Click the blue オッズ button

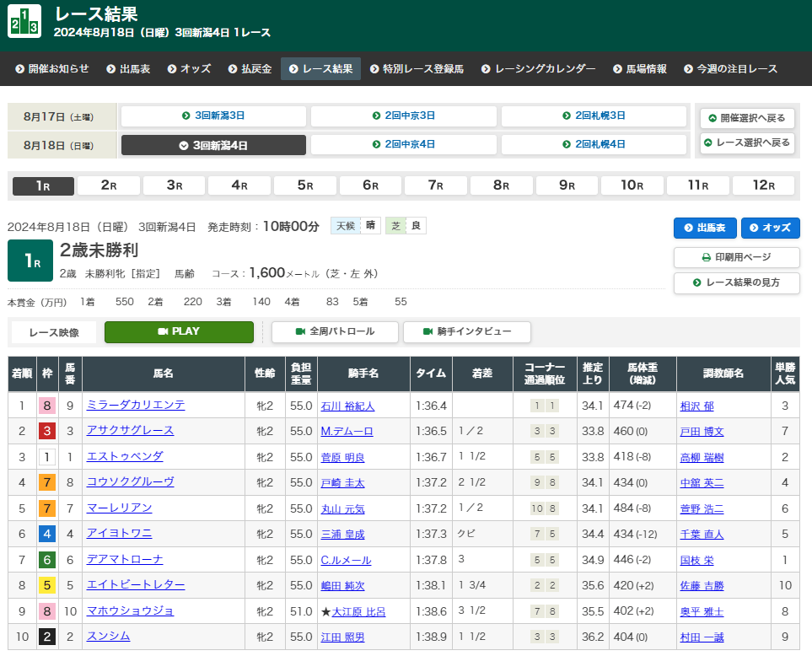(x=770, y=228)
